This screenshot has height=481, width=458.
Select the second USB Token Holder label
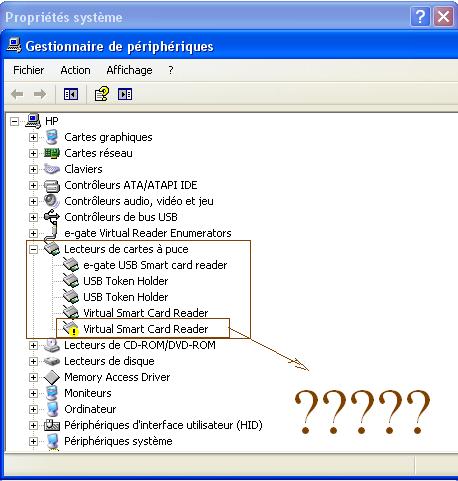(125, 297)
